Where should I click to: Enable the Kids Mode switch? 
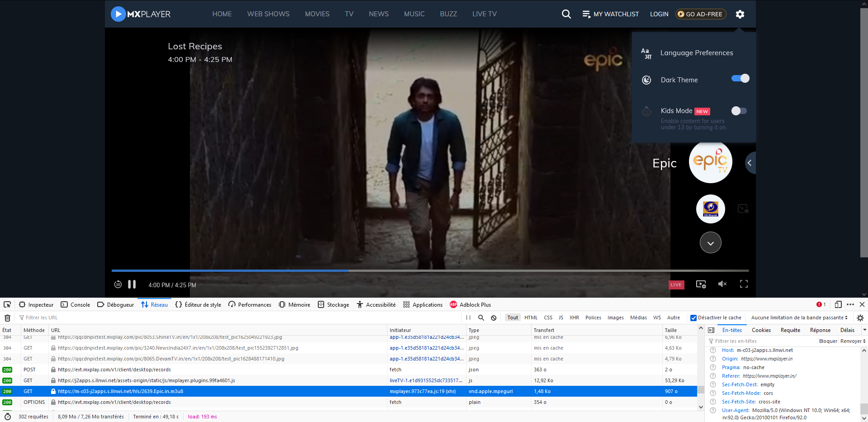click(739, 111)
